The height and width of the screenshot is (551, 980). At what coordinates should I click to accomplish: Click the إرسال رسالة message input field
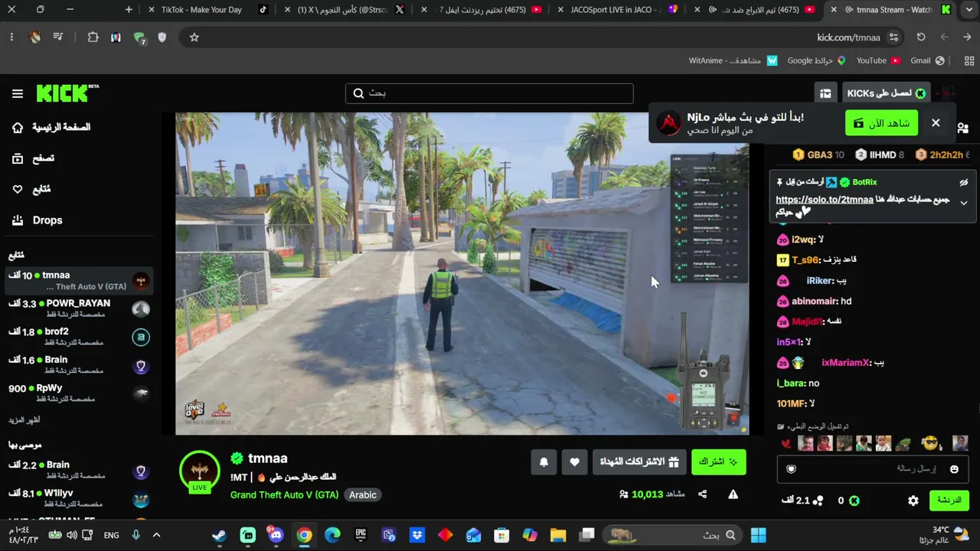(x=873, y=469)
